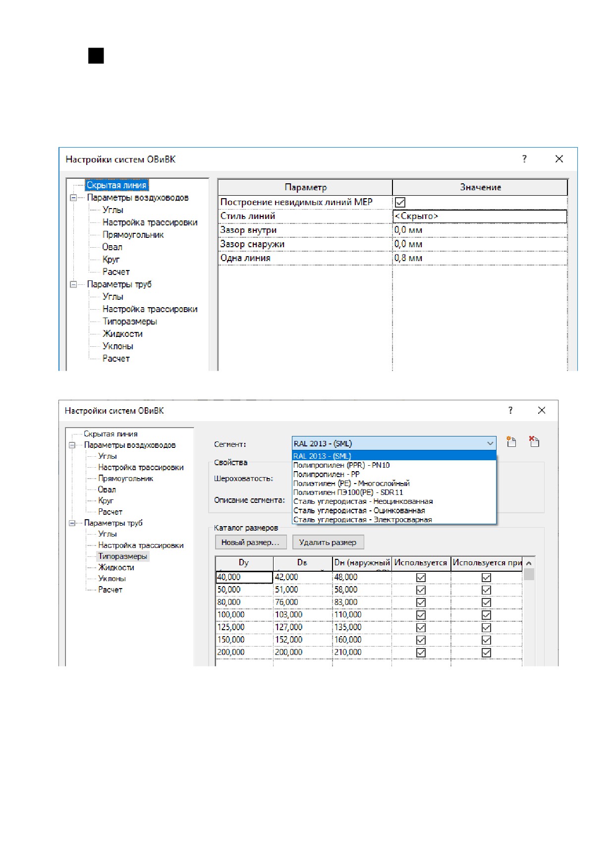Select Скрытая линия in bottom dialog tree

(111, 434)
